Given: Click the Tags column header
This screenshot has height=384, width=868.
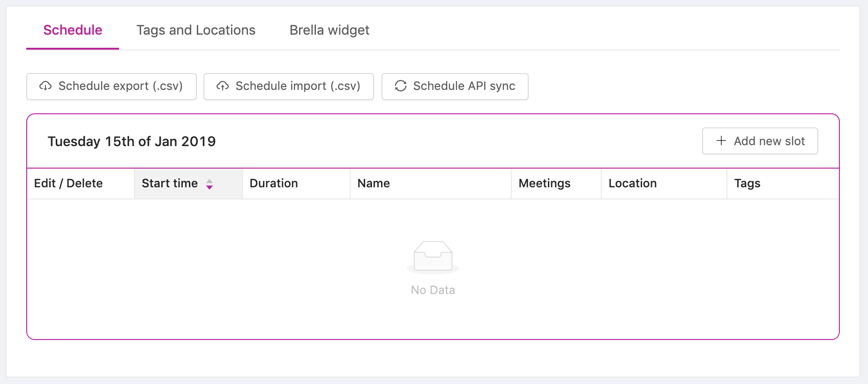Looking at the screenshot, I should point(783,184).
